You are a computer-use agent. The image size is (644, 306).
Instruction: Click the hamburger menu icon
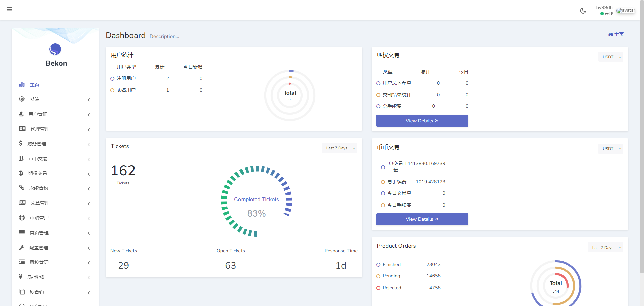[9, 9]
